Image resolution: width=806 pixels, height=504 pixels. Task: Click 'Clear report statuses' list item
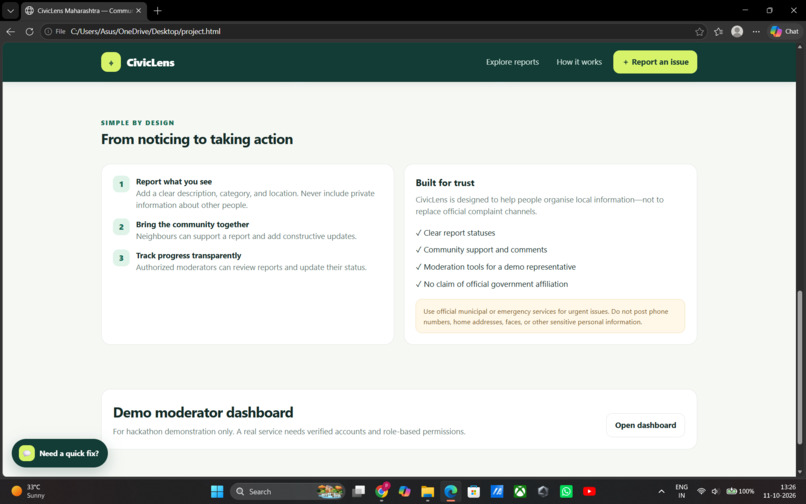(455, 233)
